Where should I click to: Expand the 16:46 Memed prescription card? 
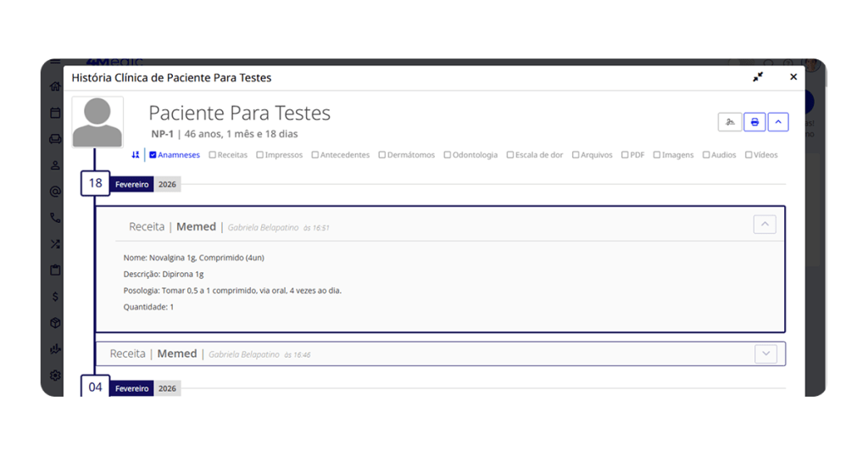(x=765, y=353)
